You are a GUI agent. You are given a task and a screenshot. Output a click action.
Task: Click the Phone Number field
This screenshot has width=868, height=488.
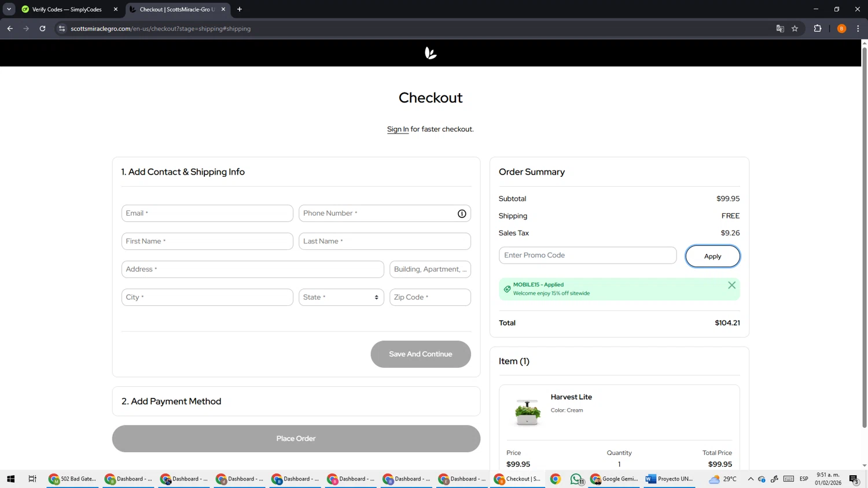click(x=384, y=213)
